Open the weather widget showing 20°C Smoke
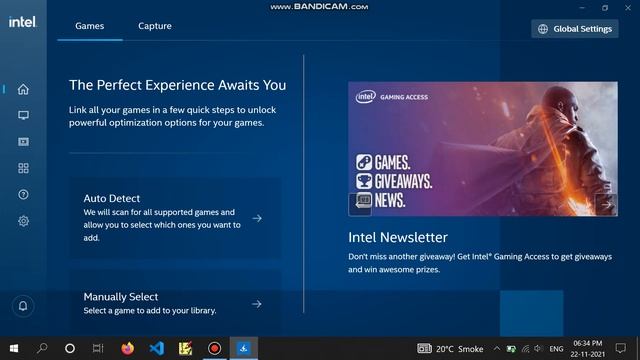 click(450, 349)
